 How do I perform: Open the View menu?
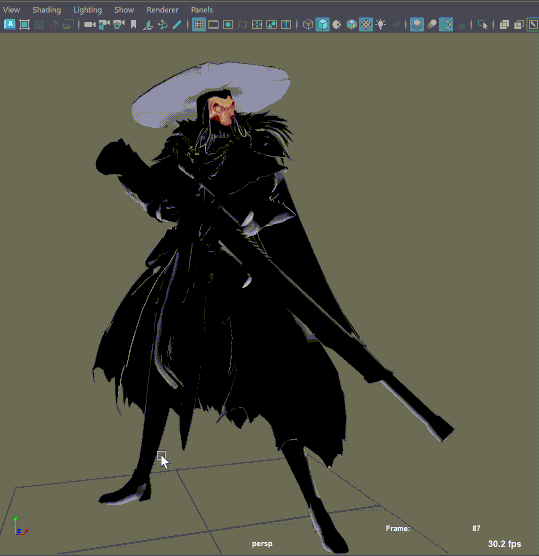click(x=11, y=10)
